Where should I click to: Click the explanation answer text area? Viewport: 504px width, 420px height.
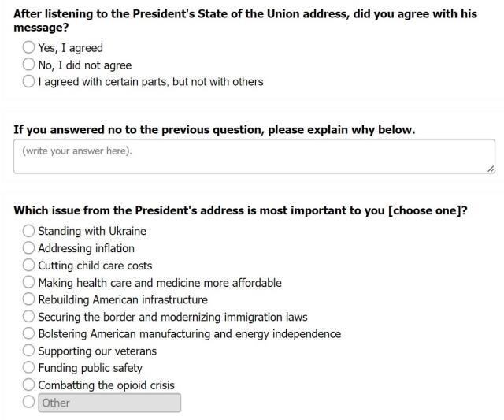[x=254, y=156]
